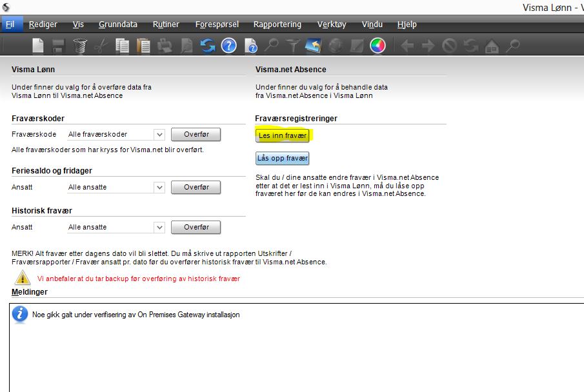Image resolution: width=584 pixels, height=392 pixels.
Task: Click the yellow warning triangle icon
Action: click(23, 278)
